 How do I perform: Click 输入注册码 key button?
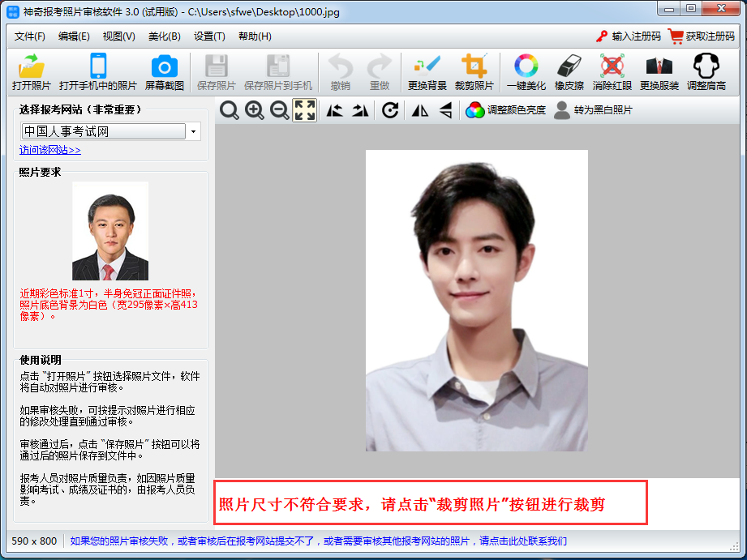click(628, 36)
